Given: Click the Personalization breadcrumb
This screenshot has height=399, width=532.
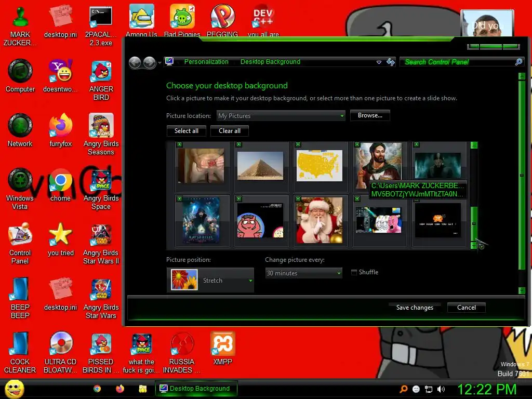Looking at the screenshot, I should [206, 62].
